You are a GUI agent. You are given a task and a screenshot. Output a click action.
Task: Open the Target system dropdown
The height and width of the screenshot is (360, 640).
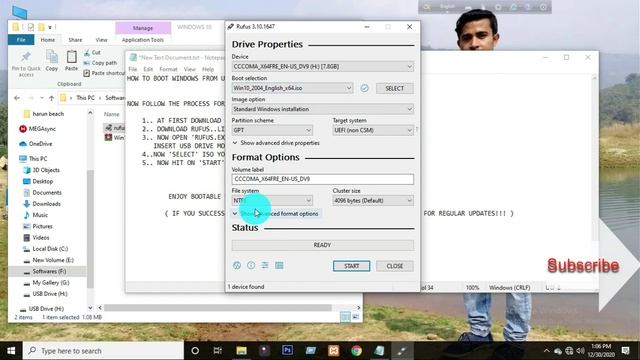click(x=373, y=130)
